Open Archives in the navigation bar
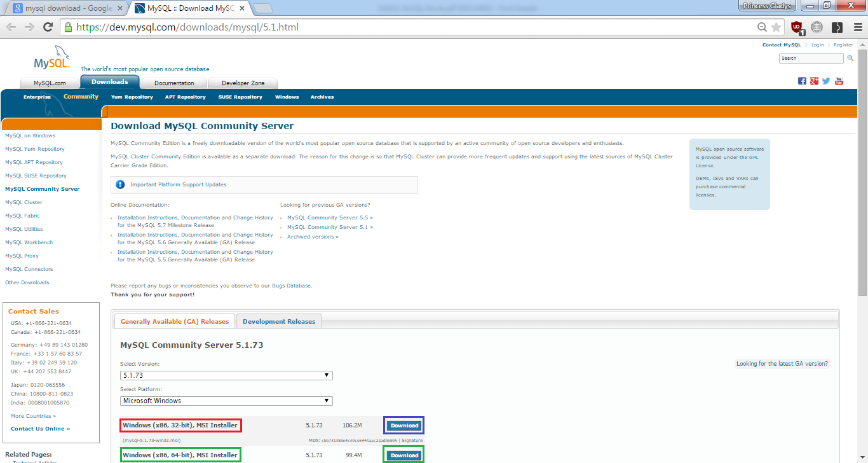 click(322, 97)
